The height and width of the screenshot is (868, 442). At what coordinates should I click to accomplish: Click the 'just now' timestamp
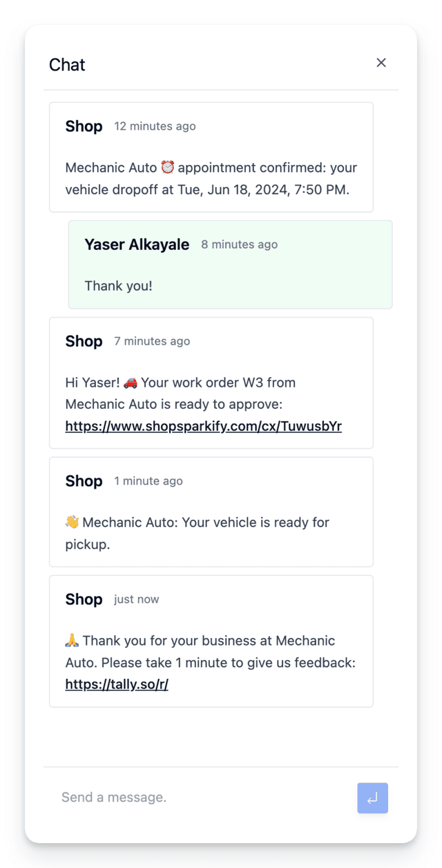coord(136,599)
